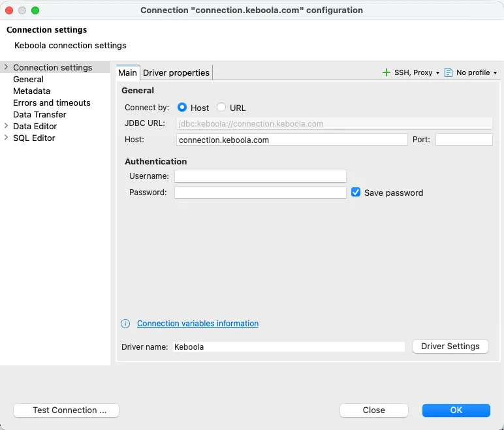Expand the Data Editor tree node
504x430 pixels.
tap(6, 126)
